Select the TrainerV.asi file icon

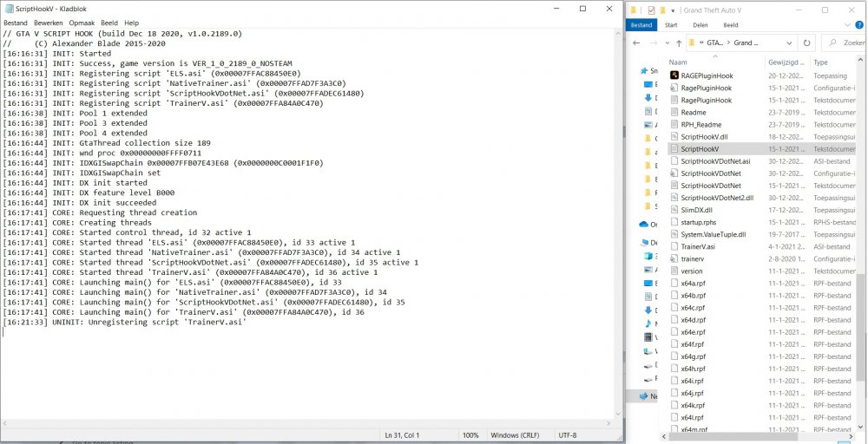[674, 246]
